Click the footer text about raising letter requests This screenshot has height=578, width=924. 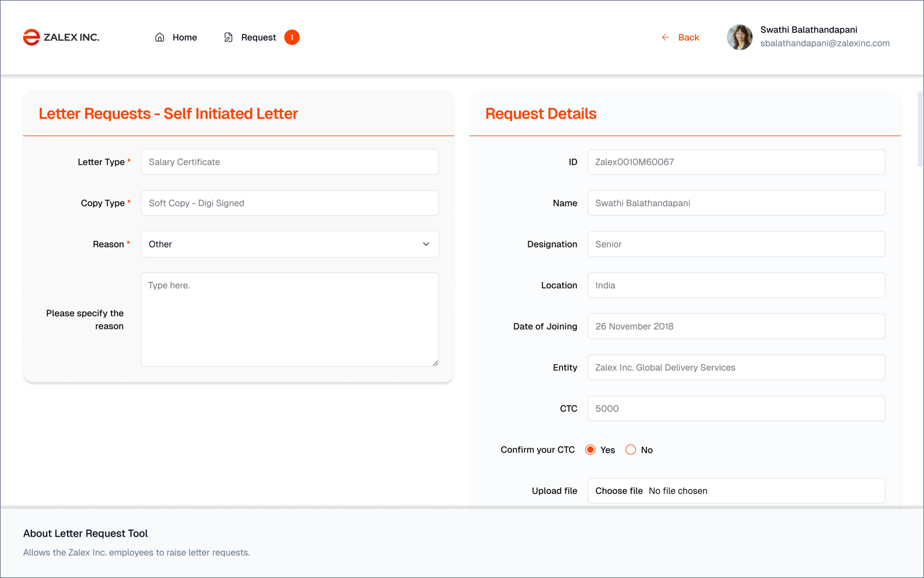(x=137, y=552)
